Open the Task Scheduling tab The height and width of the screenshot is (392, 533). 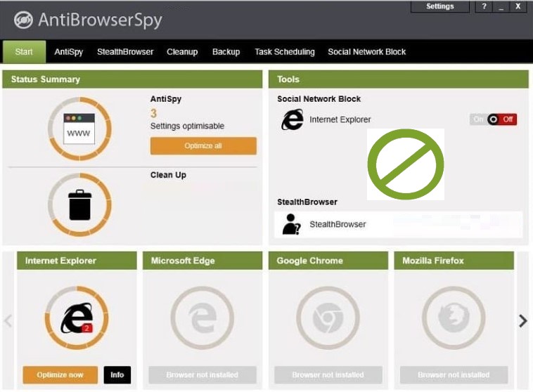tap(285, 52)
